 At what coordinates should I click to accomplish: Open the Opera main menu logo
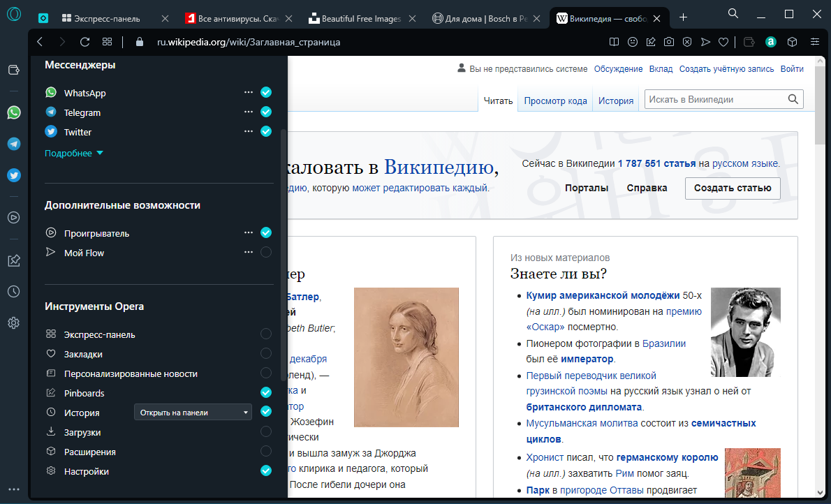14,14
